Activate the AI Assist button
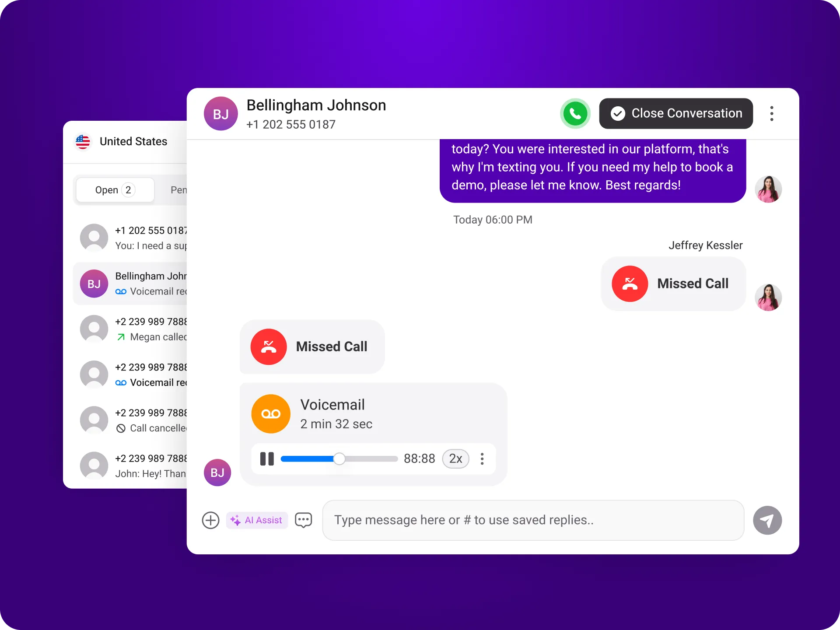Viewport: 840px width, 630px height. 257,520
